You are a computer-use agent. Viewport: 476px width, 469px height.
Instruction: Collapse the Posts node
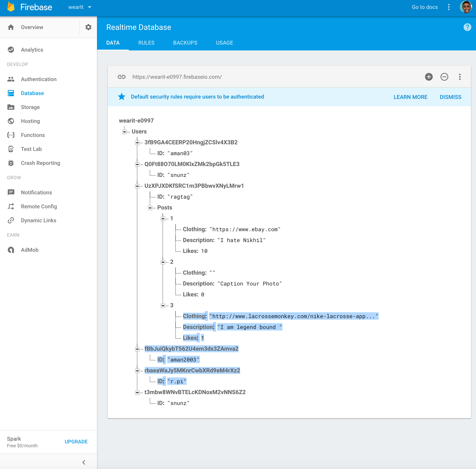pos(150,208)
